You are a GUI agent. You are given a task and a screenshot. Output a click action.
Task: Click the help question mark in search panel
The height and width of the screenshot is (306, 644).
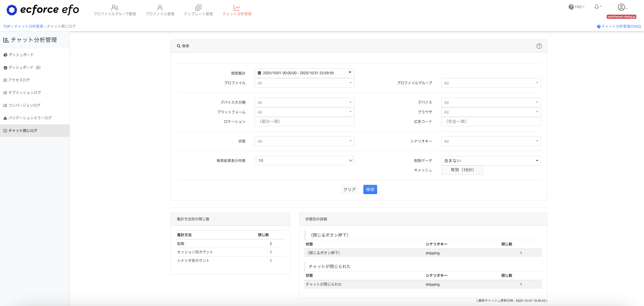[539, 46]
